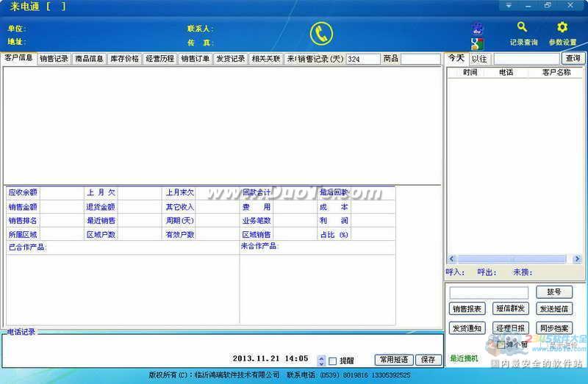Click the yellow phone handset icon
The image size is (588, 384).
[321, 34]
